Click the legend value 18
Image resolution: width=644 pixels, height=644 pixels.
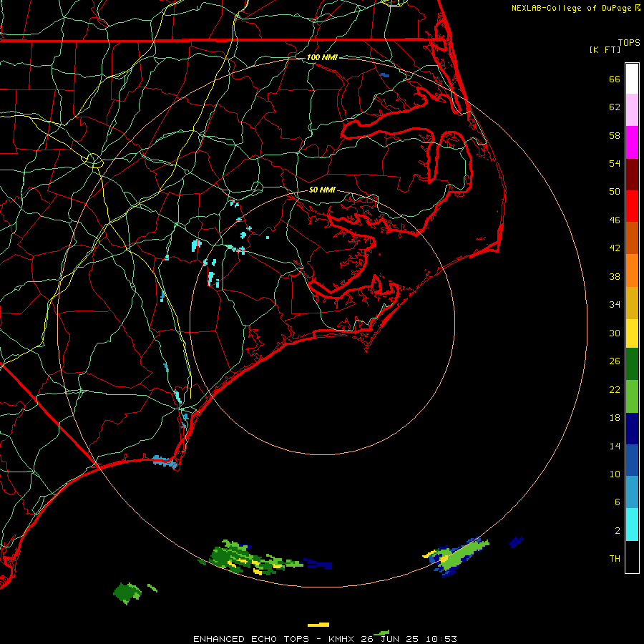615,418
